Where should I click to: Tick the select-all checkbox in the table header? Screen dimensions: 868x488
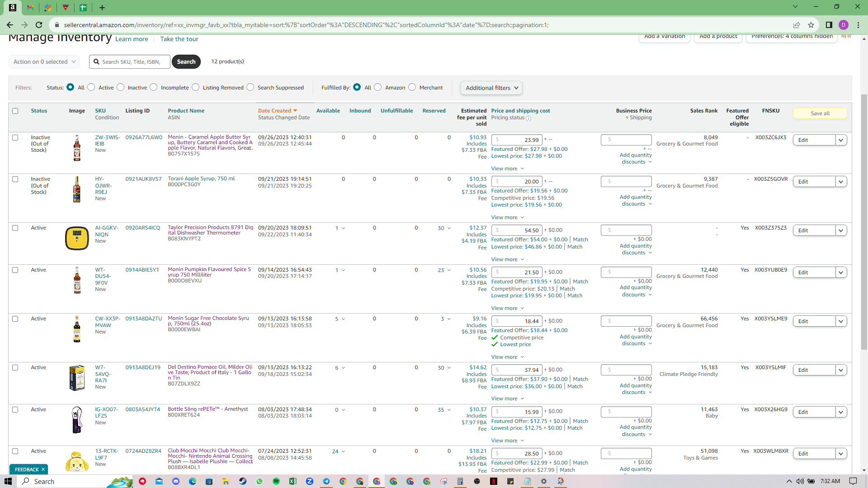[15, 111]
